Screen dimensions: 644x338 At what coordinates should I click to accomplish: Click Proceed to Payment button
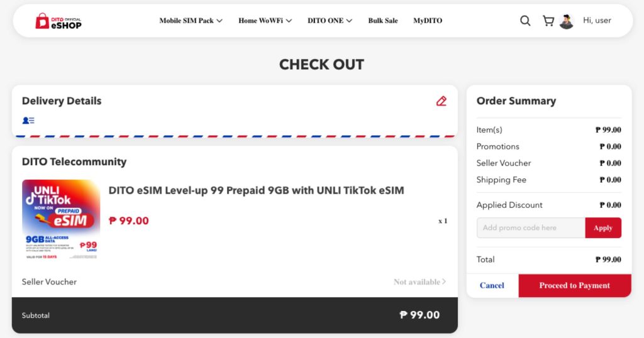575,285
